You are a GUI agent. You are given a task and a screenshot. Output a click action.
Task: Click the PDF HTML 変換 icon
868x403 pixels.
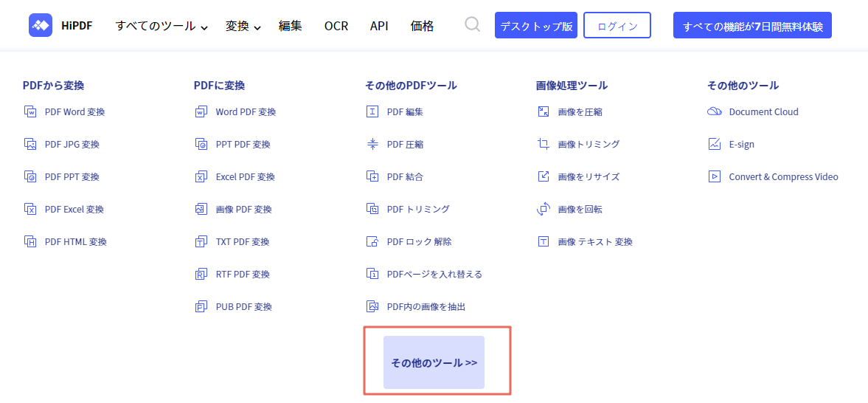click(30, 241)
